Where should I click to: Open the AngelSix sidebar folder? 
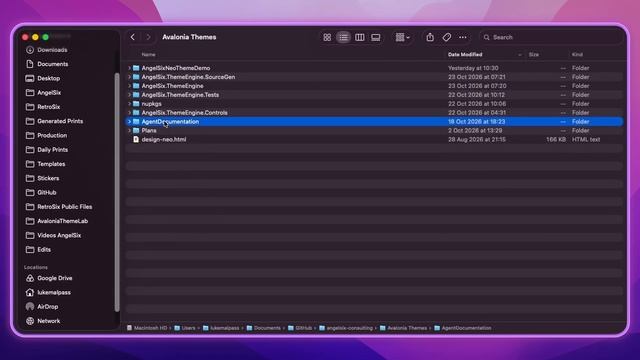49,93
